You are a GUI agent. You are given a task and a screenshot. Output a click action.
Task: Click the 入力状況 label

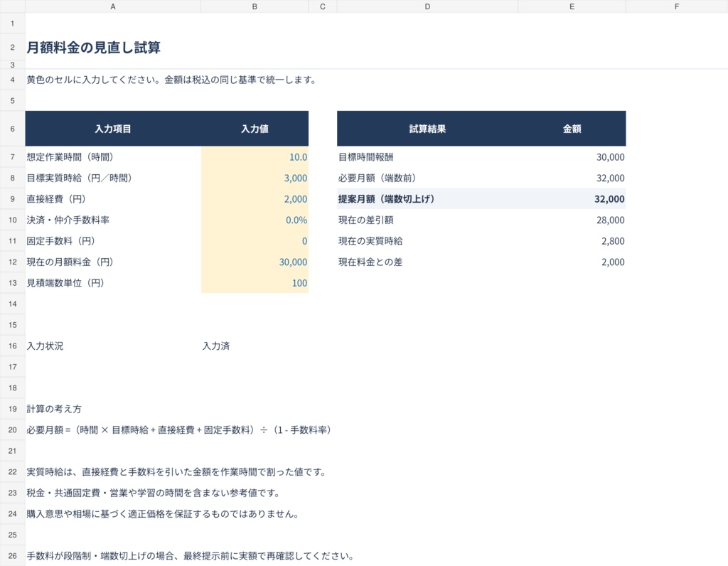(x=45, y=346)
